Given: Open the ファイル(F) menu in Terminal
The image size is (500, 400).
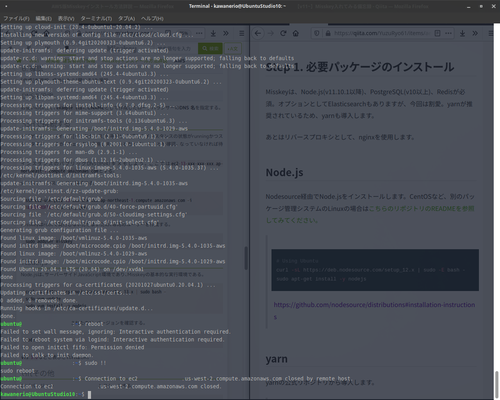Looking at the screenshot, I should (16, 19).
